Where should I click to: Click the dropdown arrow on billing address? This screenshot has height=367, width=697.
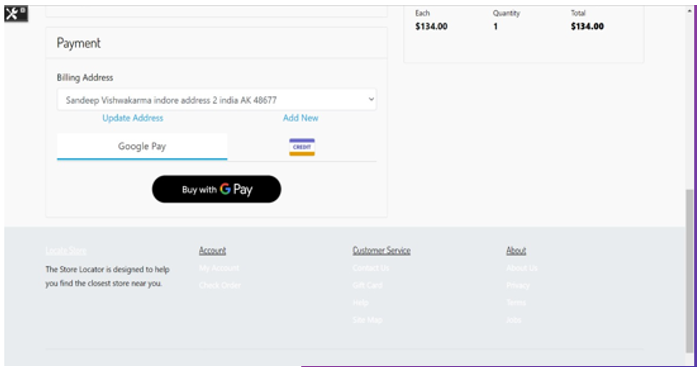(371, 100)
